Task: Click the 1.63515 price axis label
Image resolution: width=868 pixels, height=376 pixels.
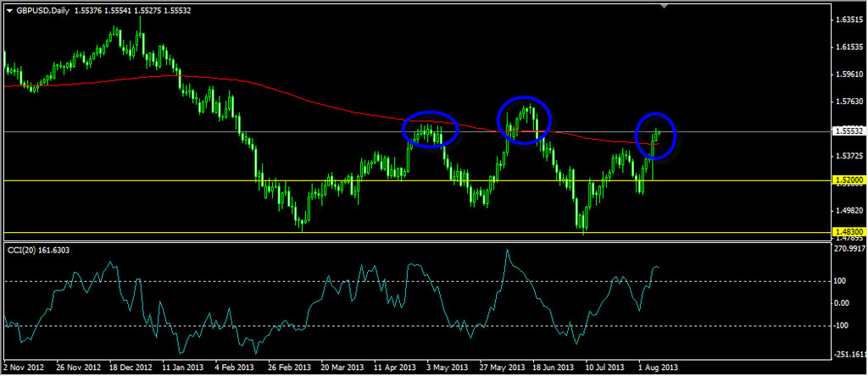Action: [x=851, y=20]
